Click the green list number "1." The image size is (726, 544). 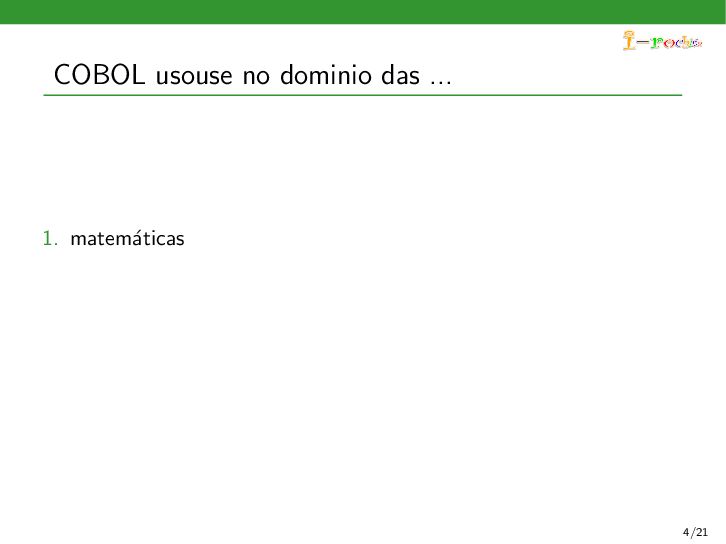tap(50, 239)
